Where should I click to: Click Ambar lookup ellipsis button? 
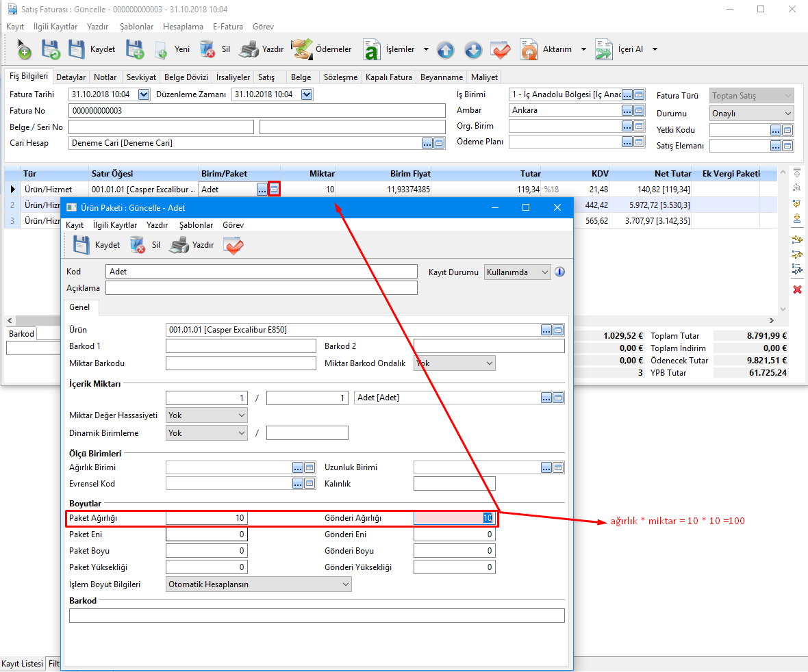pos(627,110)
